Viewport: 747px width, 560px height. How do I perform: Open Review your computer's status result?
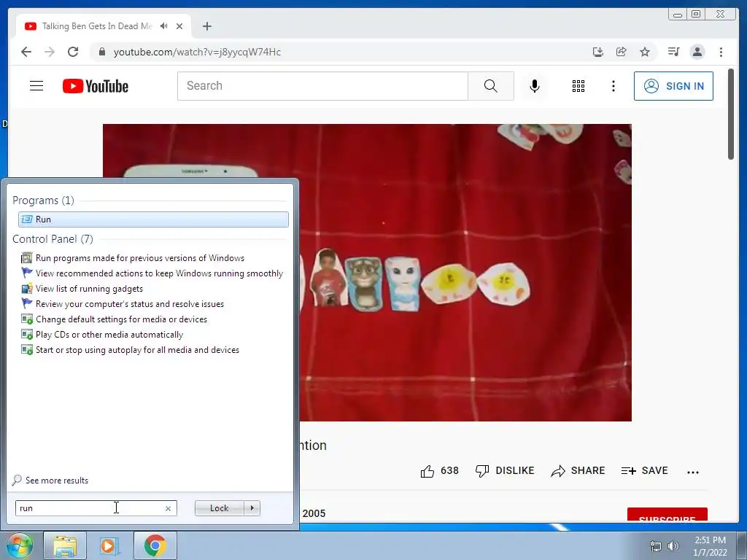pos(123,304)
